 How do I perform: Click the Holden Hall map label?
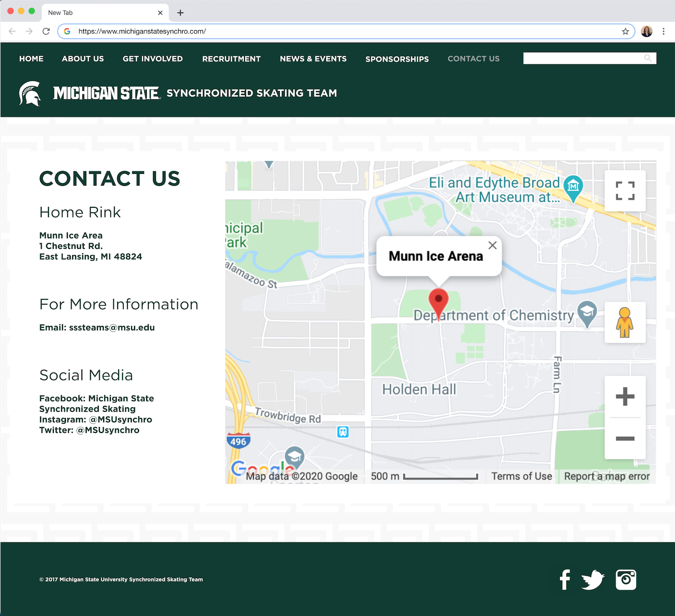coord(419,389)
